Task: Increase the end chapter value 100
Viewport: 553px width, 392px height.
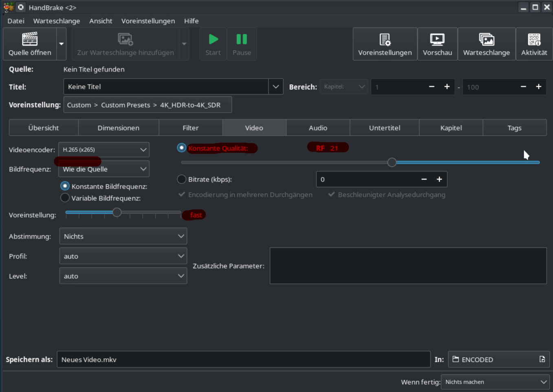Action: 539,87
